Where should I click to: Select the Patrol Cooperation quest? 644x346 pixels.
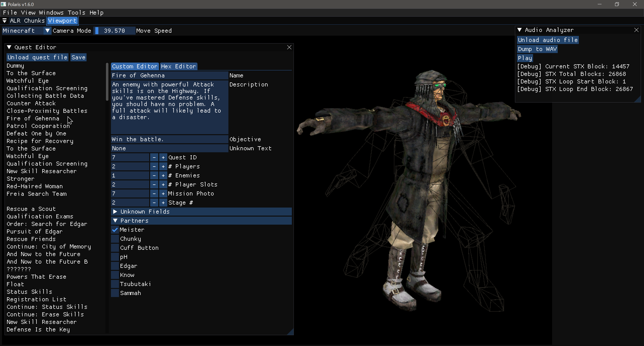[38, 126]
